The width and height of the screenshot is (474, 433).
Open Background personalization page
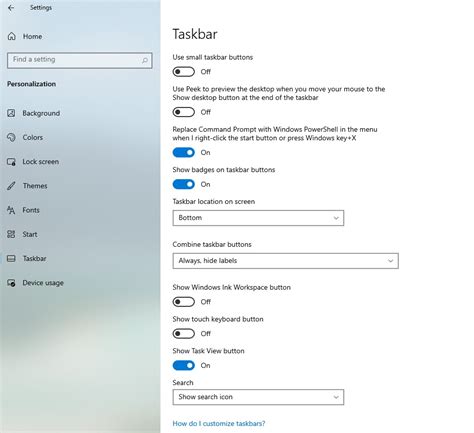click(x=41, y=113)
